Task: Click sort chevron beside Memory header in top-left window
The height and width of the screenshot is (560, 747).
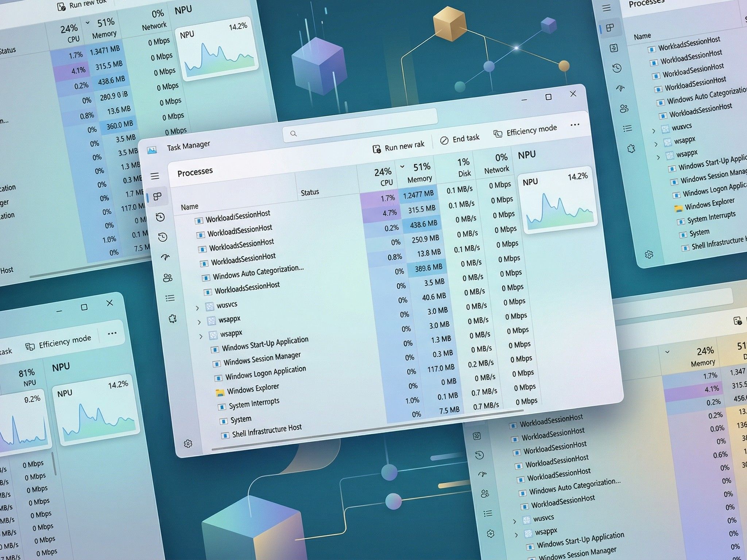Action: 88,23
